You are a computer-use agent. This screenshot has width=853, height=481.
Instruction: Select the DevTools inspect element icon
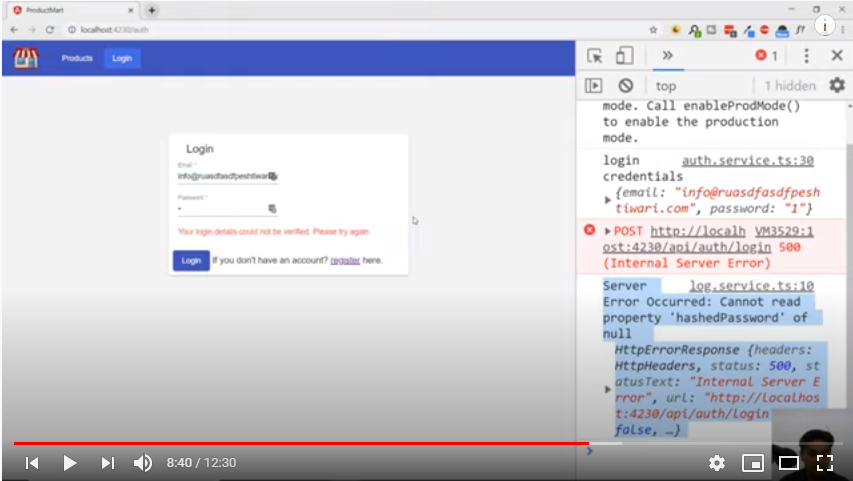click(595, 56)
